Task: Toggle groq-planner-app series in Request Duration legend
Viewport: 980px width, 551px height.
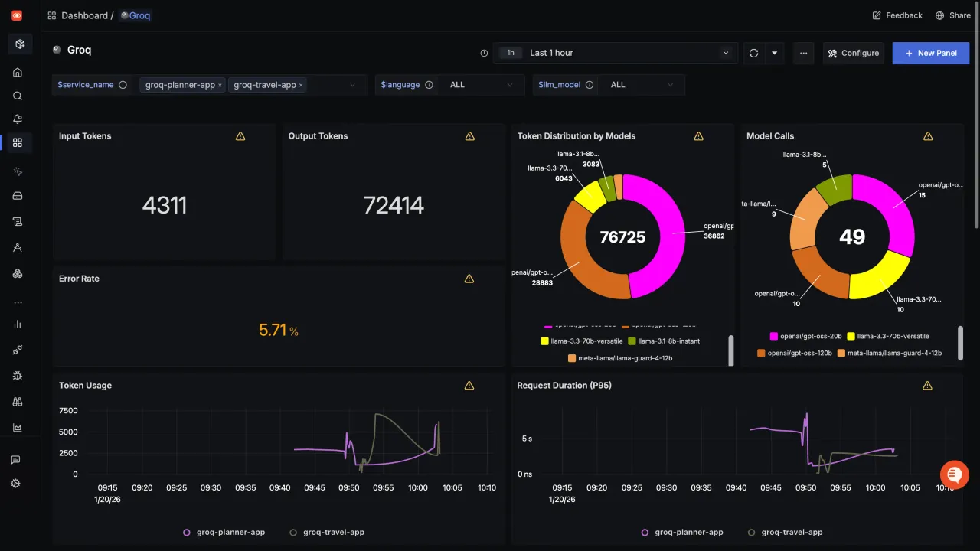Action: (x=681, y=532)
